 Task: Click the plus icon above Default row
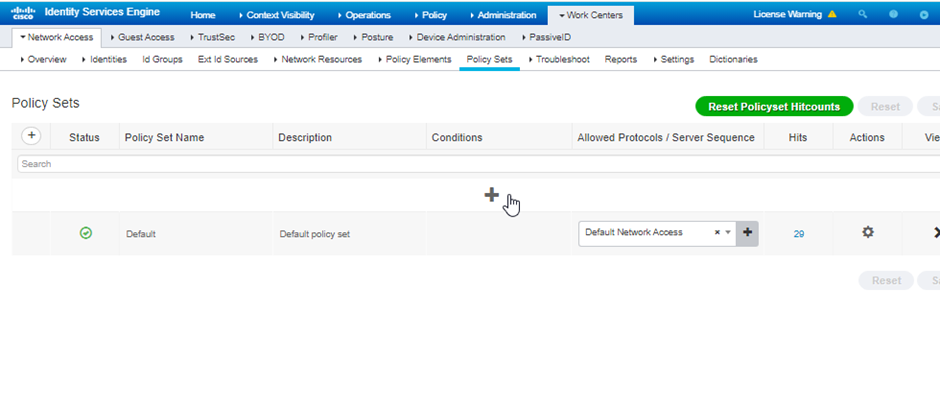492,195
